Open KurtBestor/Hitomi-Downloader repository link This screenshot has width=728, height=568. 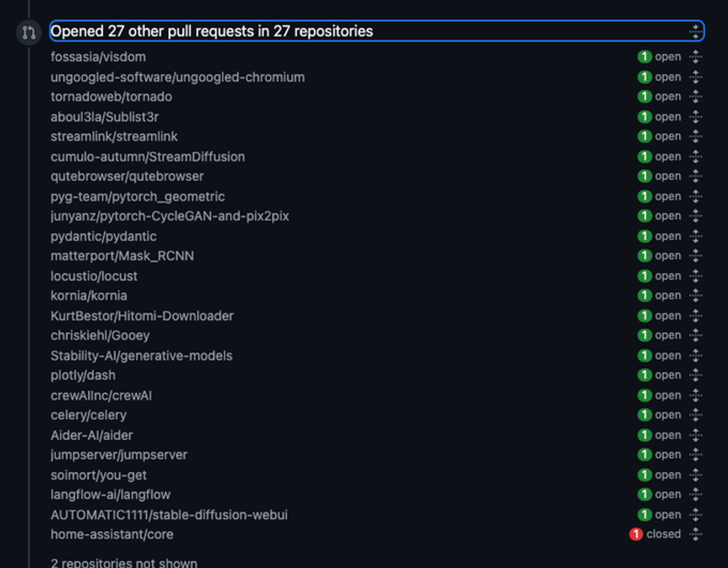pyautogui.click(x=142, y=316)
